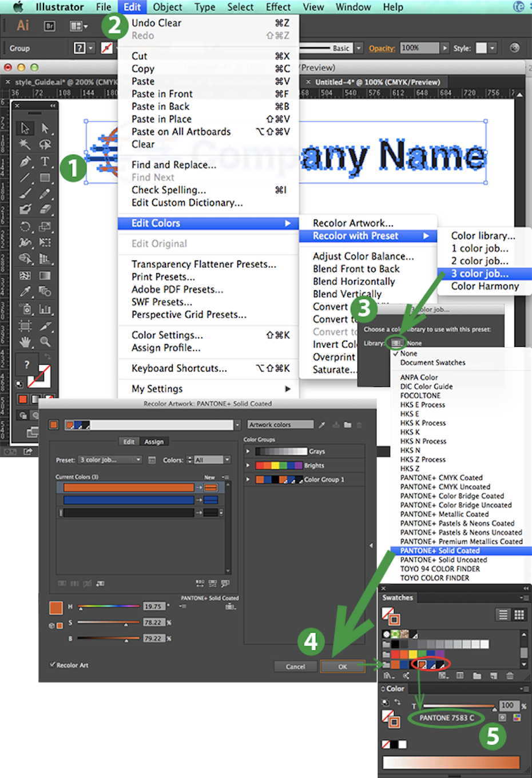The height and width of the screenshot is (778, 532).
Task: Select the Scale tool
Action: [45, 226]
